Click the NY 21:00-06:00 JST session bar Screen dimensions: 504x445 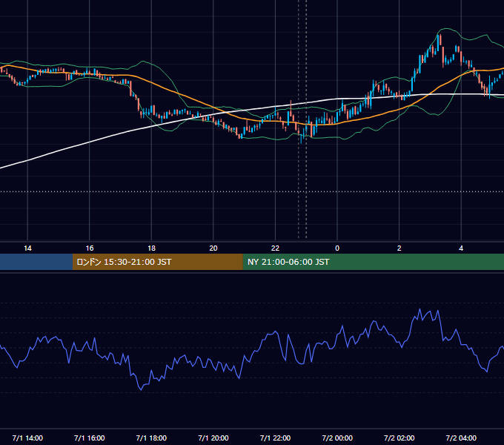(x=373, y=262)
